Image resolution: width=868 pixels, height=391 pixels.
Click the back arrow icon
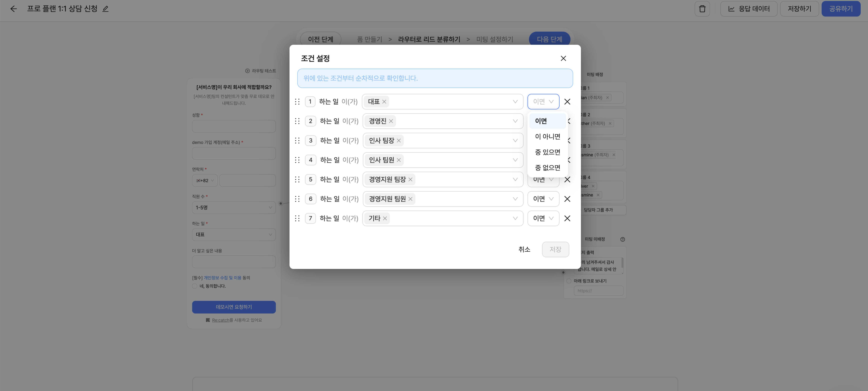13,9
